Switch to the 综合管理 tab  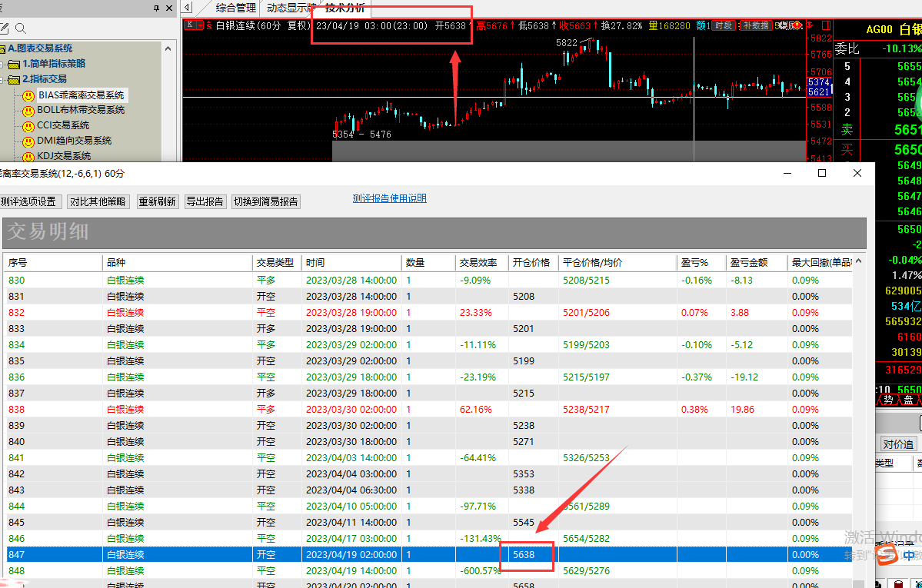(x=235, y=8)
